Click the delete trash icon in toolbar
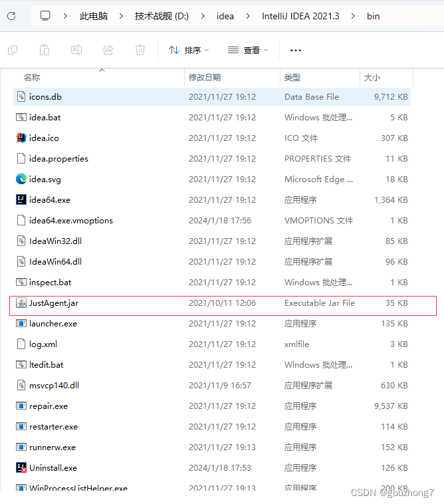Viewport: 444px width, 504px height. (140, 50)
